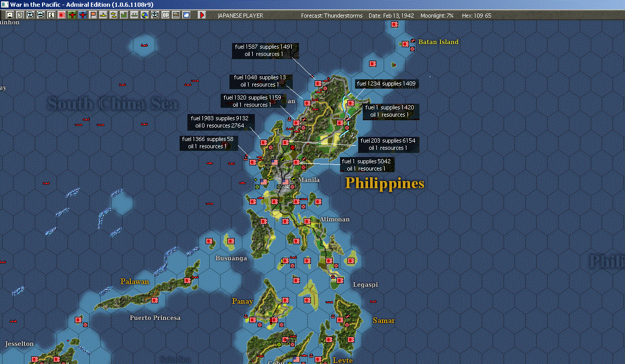Click the cloud weather toolbar icon
The height and width of the screenshot is (364, 625).
[x=186, y=15]
